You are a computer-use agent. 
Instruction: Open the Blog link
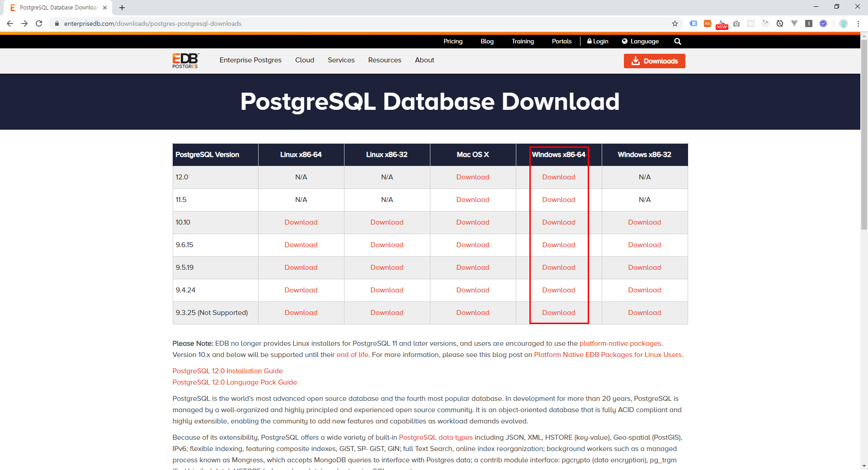(487, 41)
